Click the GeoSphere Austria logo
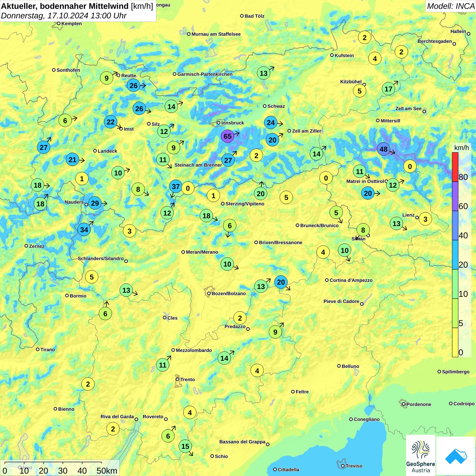Viewport: 476px width, 476px height. (x=421, y=455)
